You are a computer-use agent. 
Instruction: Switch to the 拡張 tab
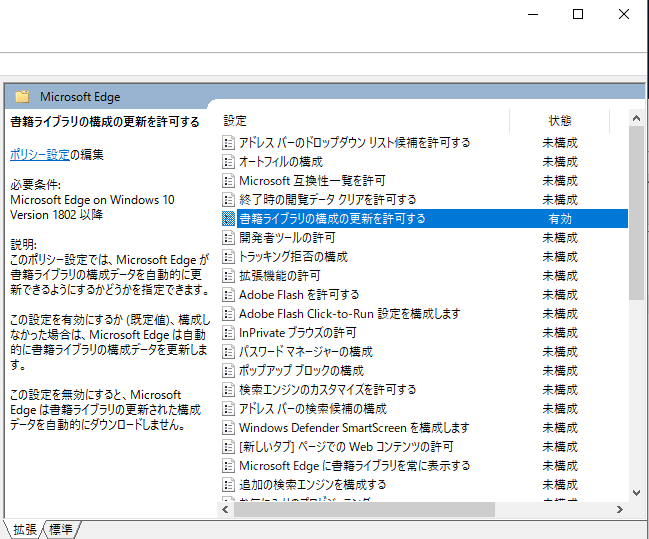pos(24,529)
